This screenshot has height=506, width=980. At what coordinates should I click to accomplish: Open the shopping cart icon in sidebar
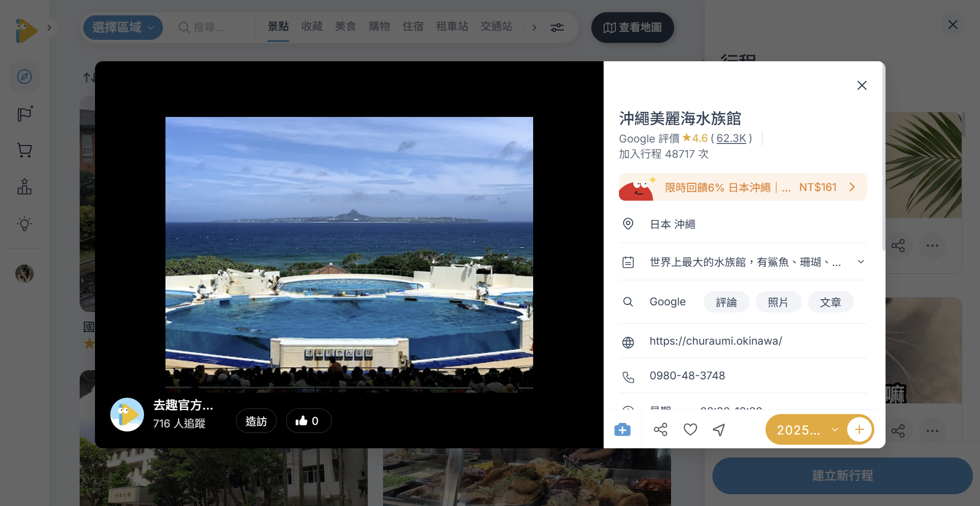25,150
